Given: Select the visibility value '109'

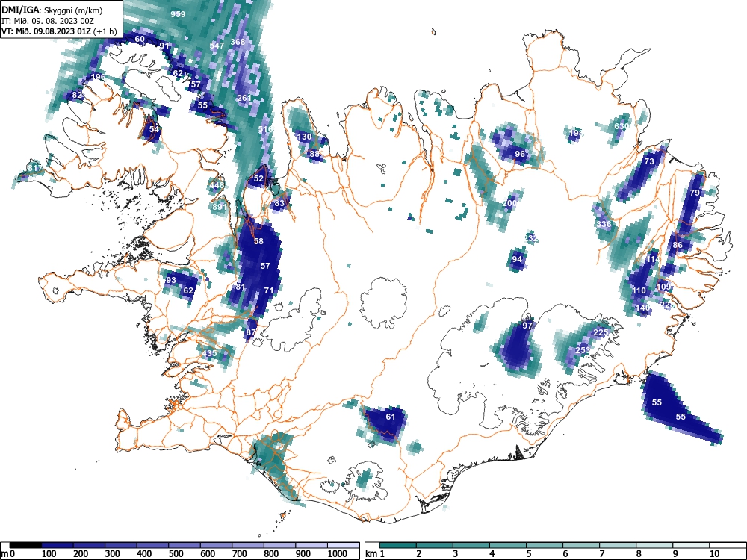Looking at the screenshot, I should [x=663, y=287].
